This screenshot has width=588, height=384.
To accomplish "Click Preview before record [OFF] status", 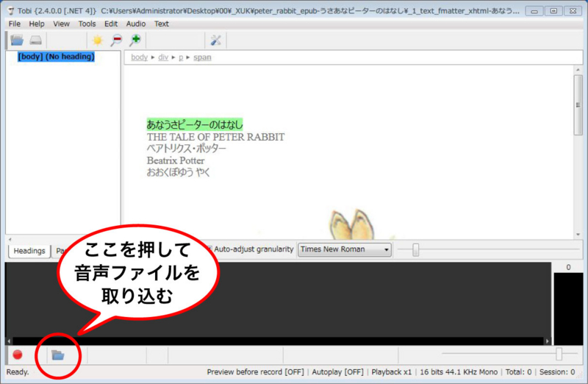I will coord(255,372).
